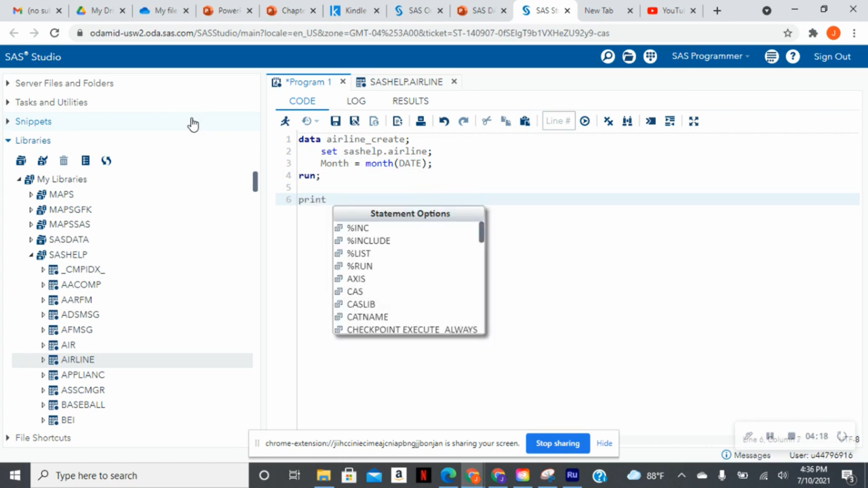
Task: Collapse the Libraries section
Action: pos(8,140)
